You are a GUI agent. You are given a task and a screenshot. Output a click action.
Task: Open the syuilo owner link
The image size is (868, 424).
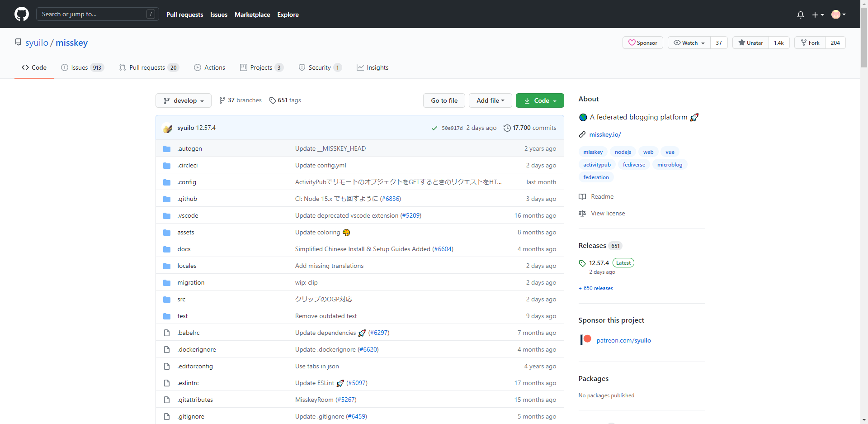(x=37, y=43)
